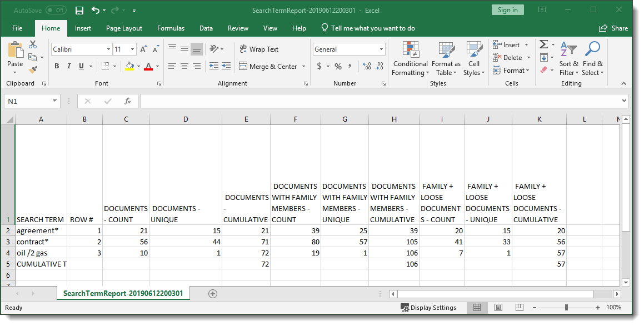
Task: Switch to Page Break Preview in status bar
Action: click(519, 307)
